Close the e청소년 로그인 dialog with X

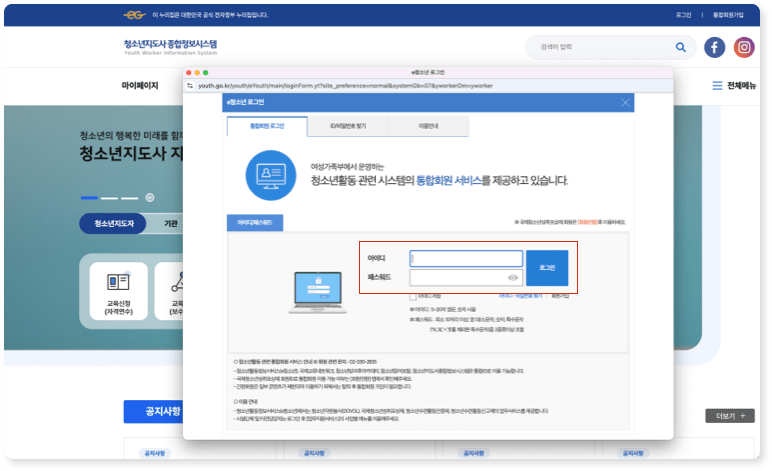[x=626, y=102]
